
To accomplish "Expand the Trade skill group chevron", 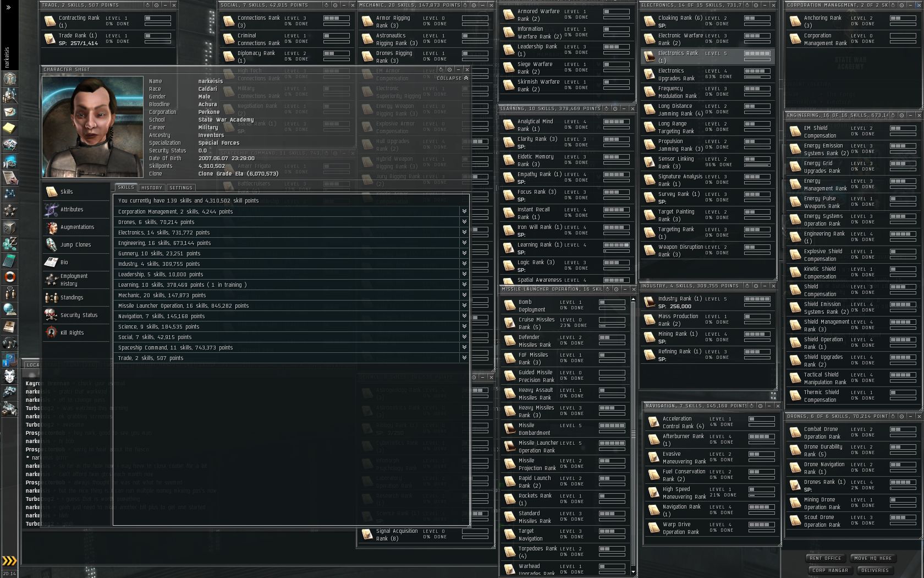I will 464,358.
